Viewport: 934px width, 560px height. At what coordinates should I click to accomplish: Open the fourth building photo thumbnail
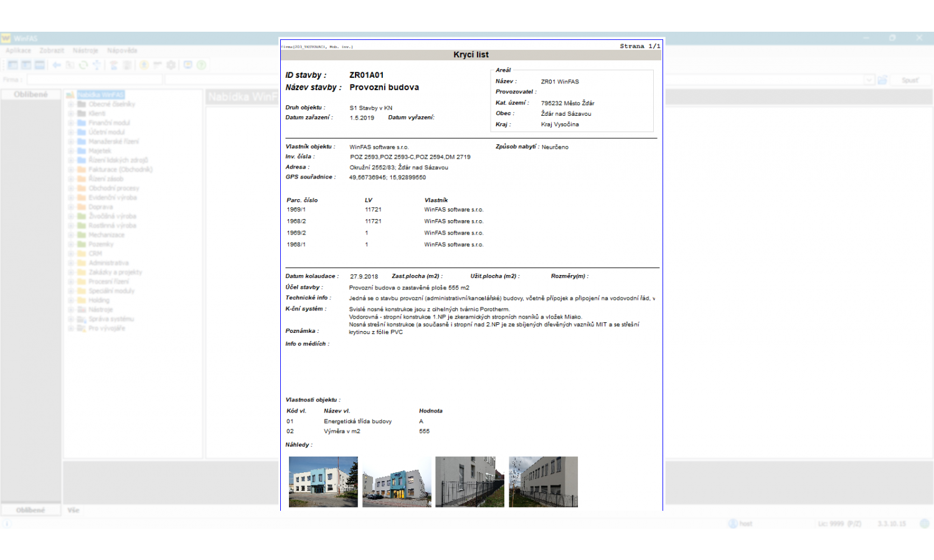coord(543,482)
